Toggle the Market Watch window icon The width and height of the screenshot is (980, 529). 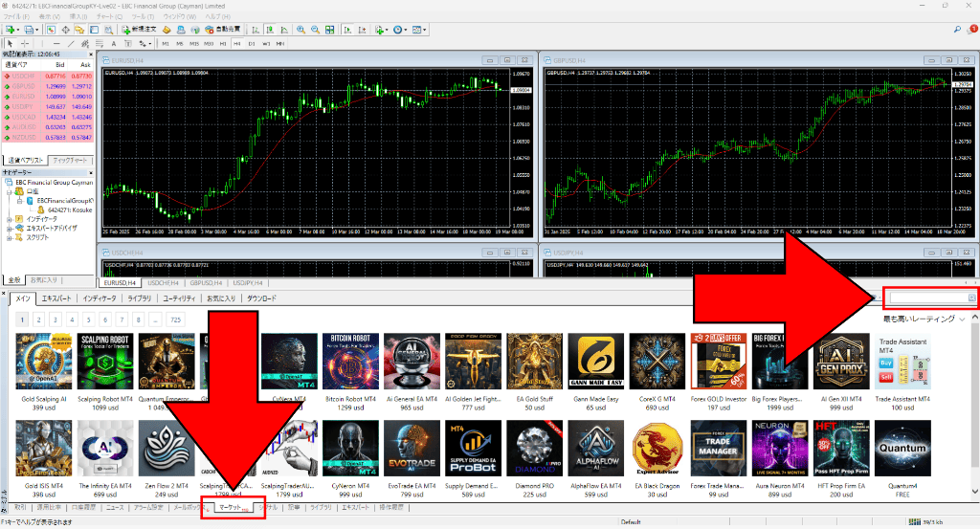pos(51,30)
